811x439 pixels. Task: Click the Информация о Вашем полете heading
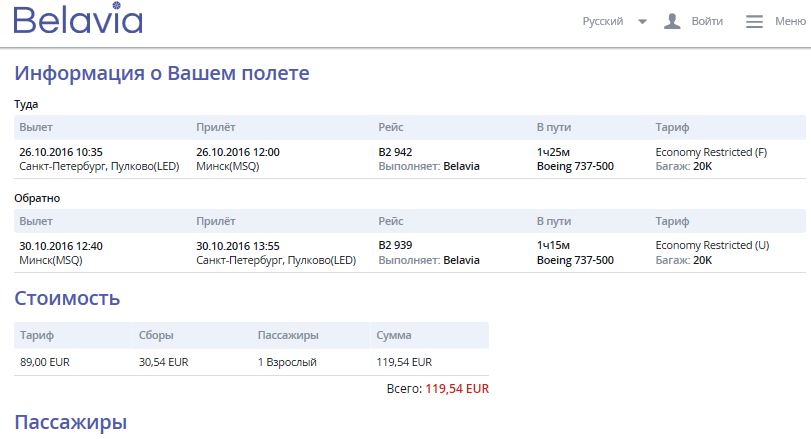click(162, 73)
